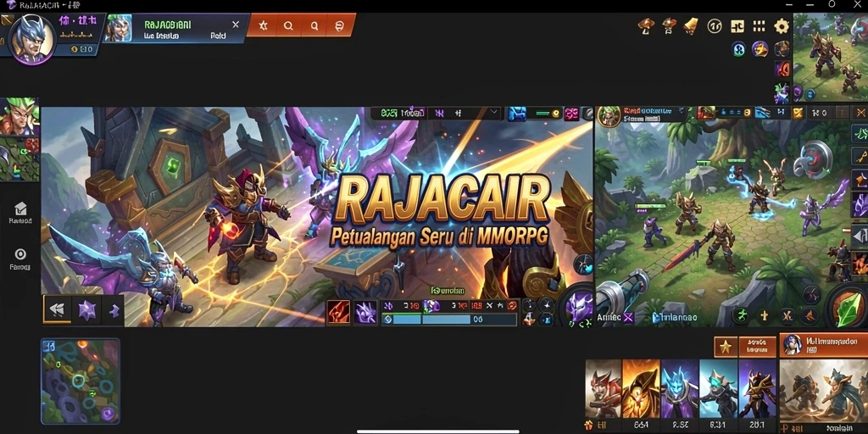Viewport: 868px width, 434px height.
Task: Open the circle icon in left sidebar
Action: pos(20,254)
